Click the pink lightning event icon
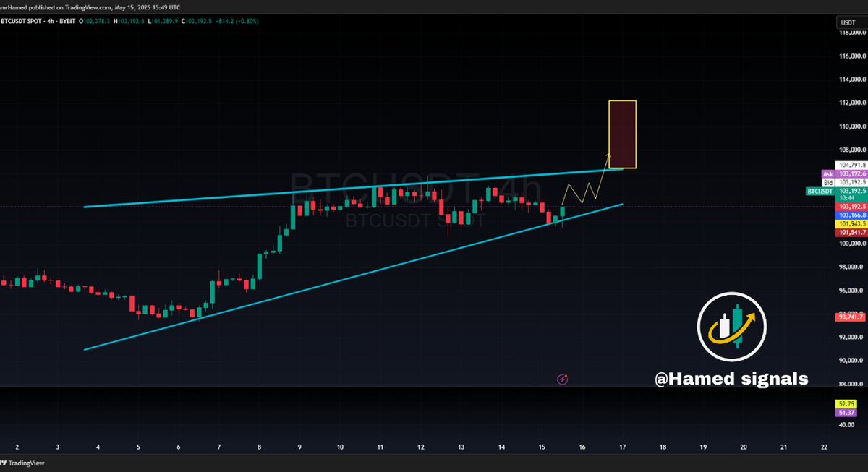This screenshot has width=868, height=472. tap(563, 379)
